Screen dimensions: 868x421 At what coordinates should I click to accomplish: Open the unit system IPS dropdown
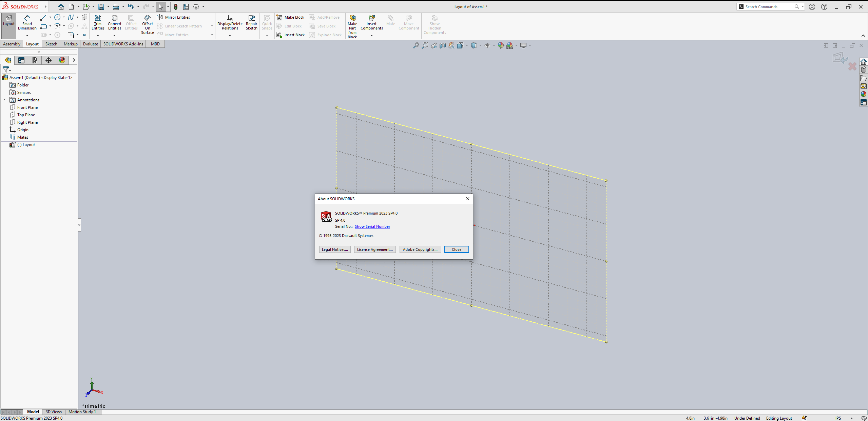(851, 418)
